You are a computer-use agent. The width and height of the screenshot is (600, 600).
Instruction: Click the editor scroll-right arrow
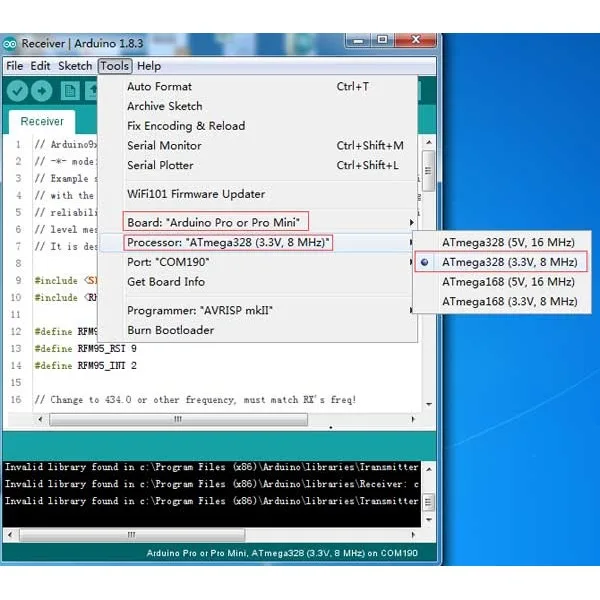[x=413, y=419]
